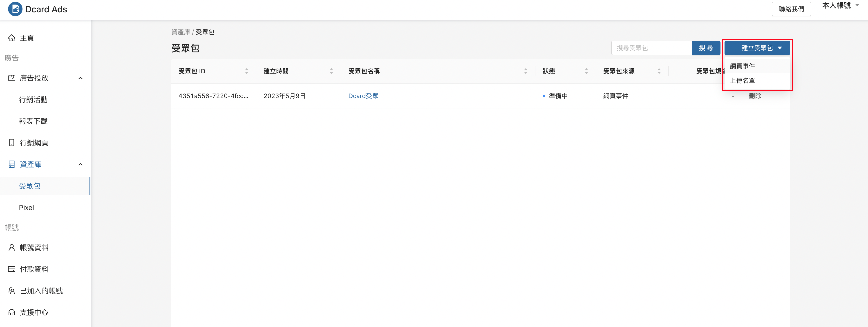
Task: Open the Dcard受眾 audience link
Action: [363, 96]
